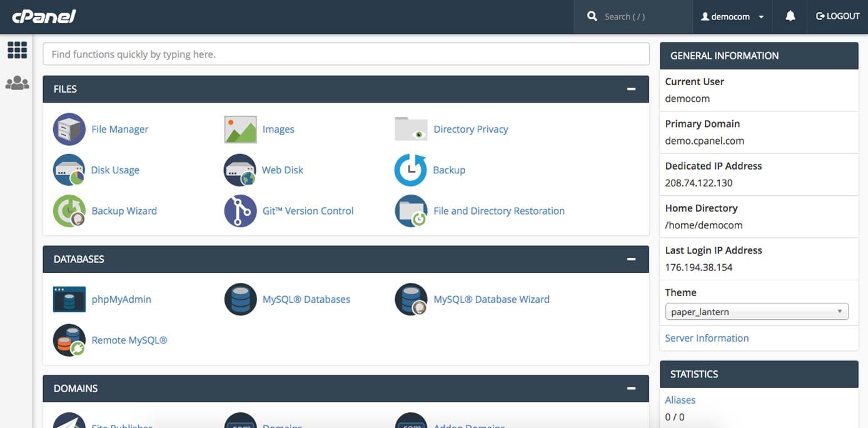The image size is (868, 428).
Task: Click the search magnifier icon
Action: [x=592, y=16]
